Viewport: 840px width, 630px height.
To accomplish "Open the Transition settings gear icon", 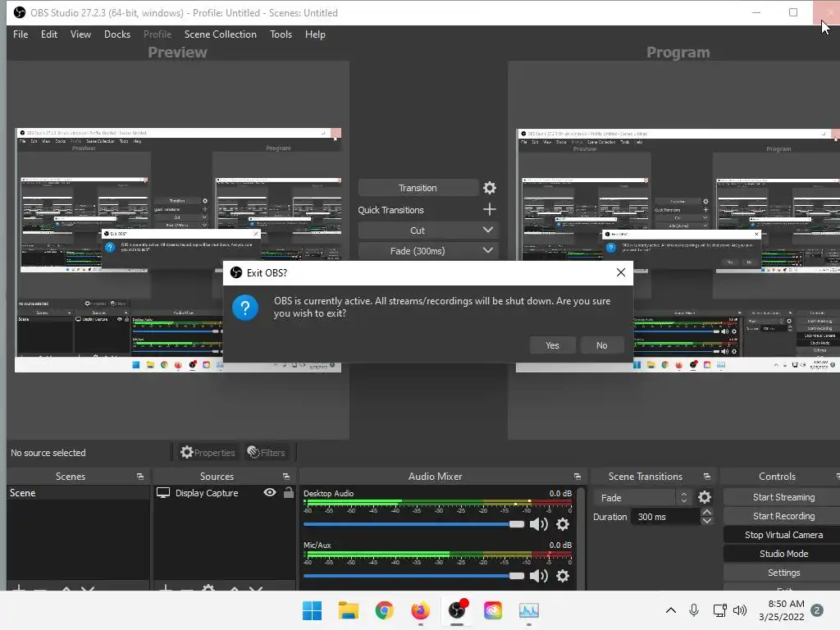I will coord(489,188).
